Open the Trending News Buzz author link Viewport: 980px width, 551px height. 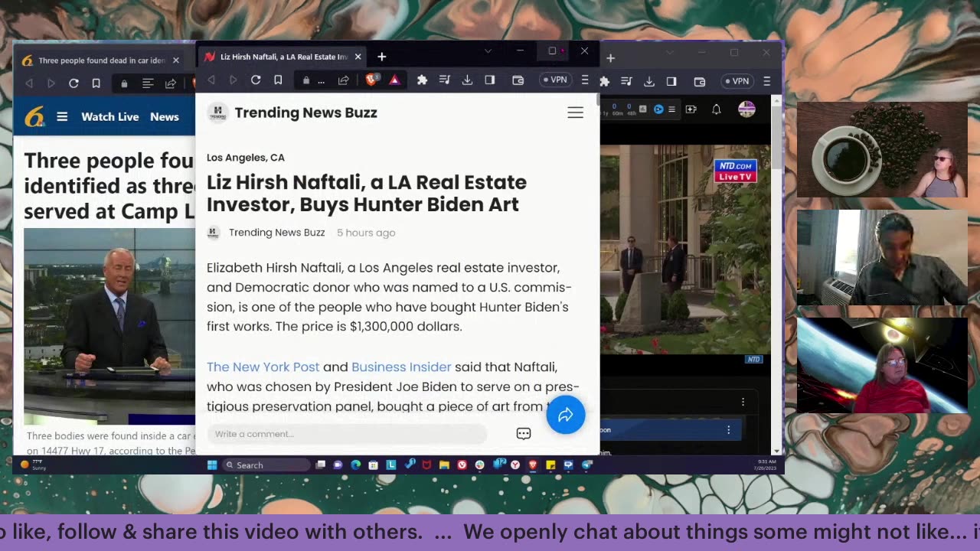276,233
